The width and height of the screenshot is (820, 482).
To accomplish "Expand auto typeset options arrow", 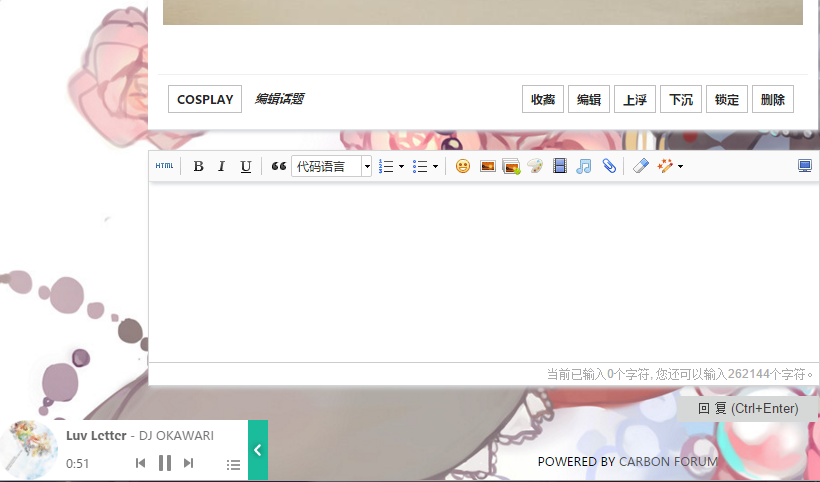I will tap(680, 166).
